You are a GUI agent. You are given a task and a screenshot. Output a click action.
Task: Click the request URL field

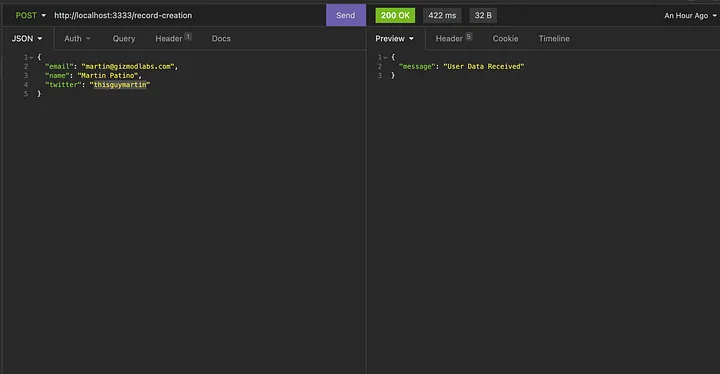point(188,15)
